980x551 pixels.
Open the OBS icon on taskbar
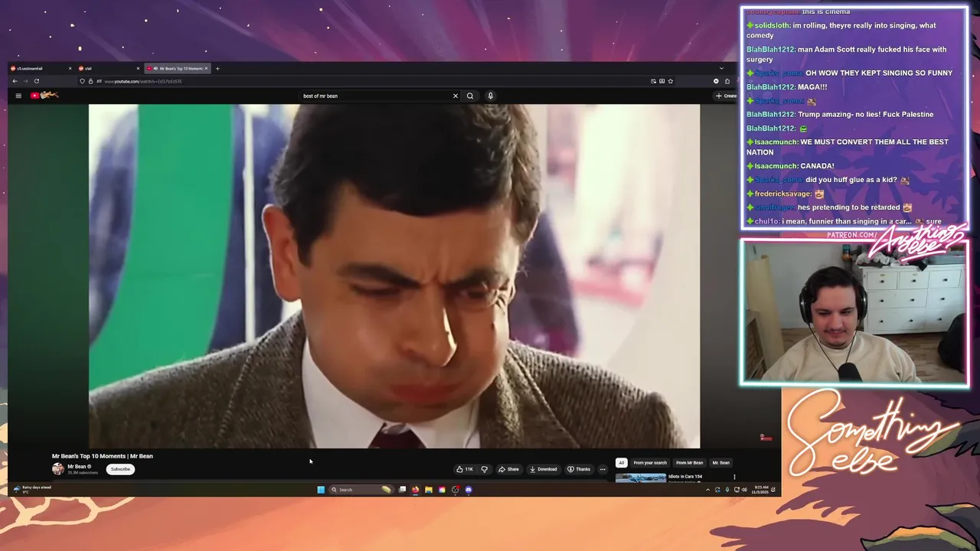click(456, 490)
